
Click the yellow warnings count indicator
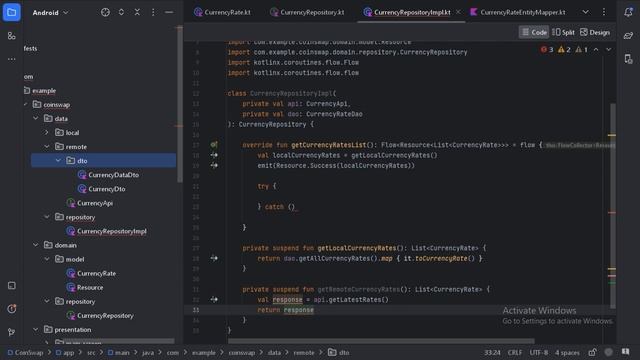coord(564,49)
